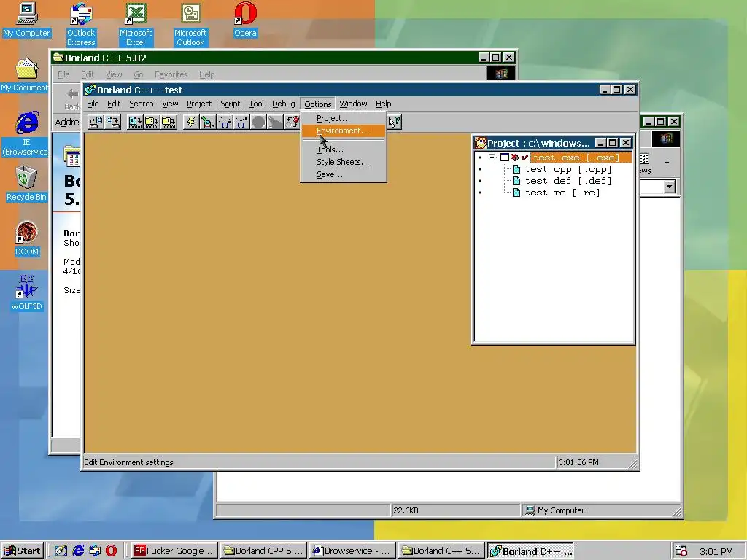Image resolution: width=747 pixels, height=560 pixels.
Task: Open the Opera desktop shortcut
Action: pyautogui.click(x=245, y=19)
